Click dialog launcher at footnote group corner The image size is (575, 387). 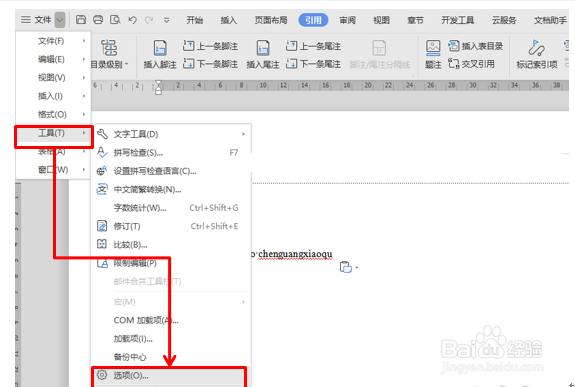413,75
